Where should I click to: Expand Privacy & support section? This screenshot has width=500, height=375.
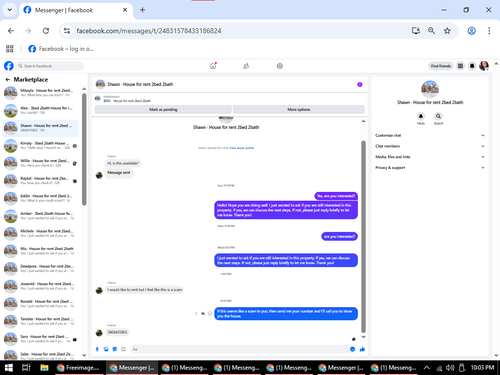[430, 168]
